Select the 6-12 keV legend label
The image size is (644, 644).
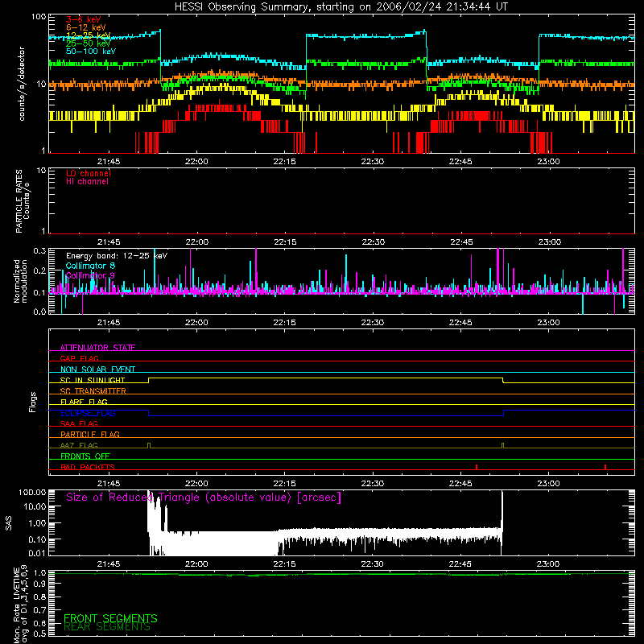(86, 27)
